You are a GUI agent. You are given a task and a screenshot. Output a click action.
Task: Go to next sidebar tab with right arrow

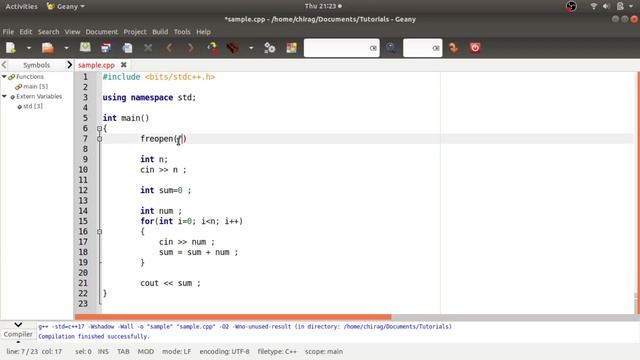point(69,65)
